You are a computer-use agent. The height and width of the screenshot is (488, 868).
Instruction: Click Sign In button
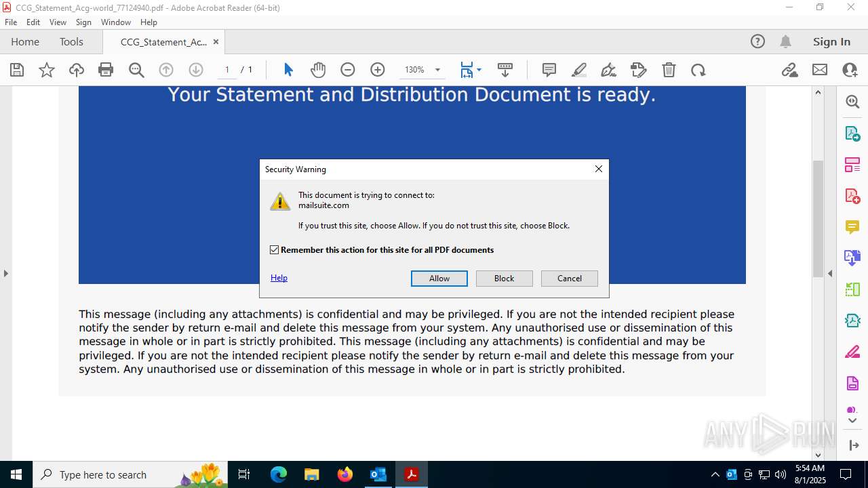(x=831, y=41)
